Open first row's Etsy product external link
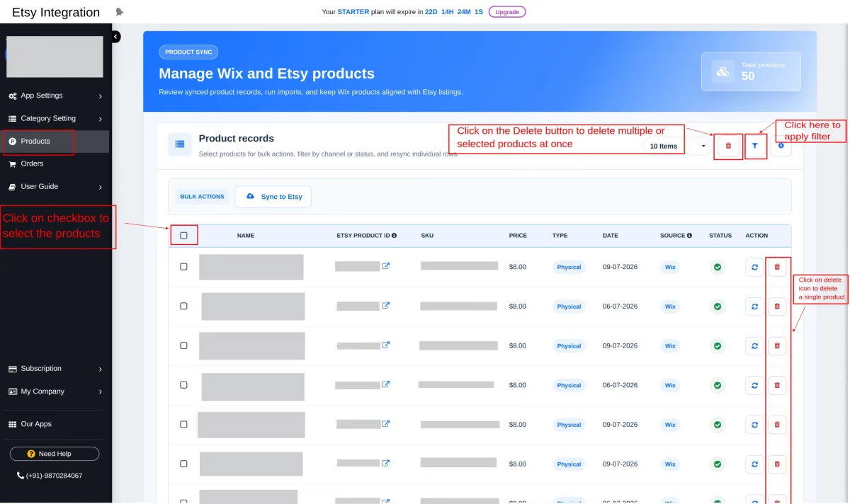Viewport: 850px width, 504px height. point(386,266)
